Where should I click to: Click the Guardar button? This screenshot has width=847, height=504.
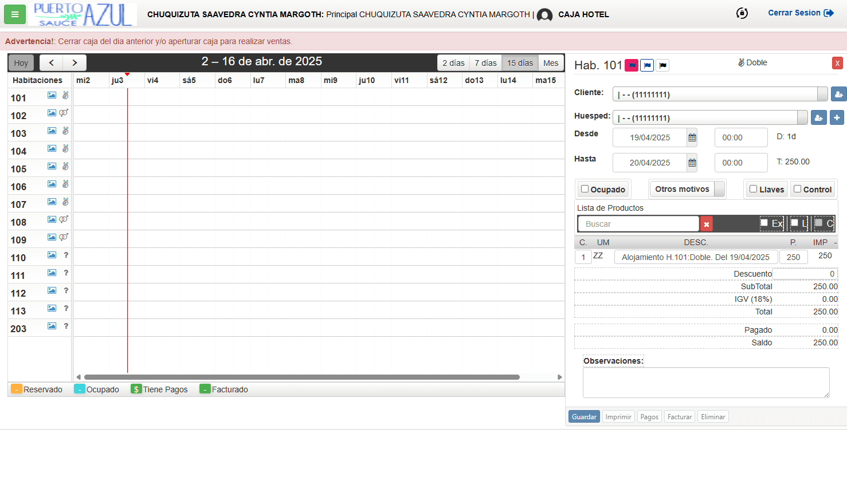(x=584, y=416)
